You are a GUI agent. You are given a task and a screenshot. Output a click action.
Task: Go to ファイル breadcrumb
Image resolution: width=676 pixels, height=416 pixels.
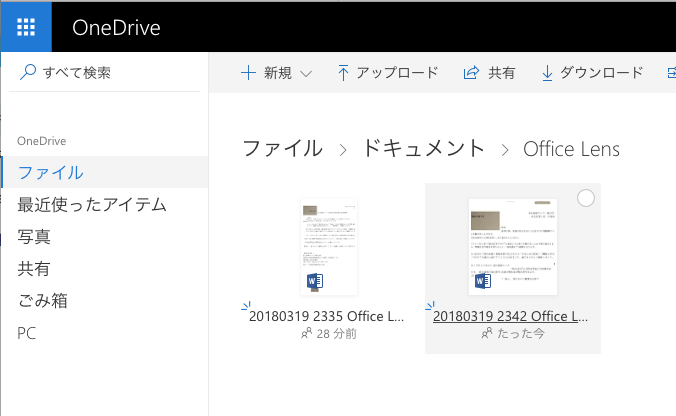click(282, 149)
